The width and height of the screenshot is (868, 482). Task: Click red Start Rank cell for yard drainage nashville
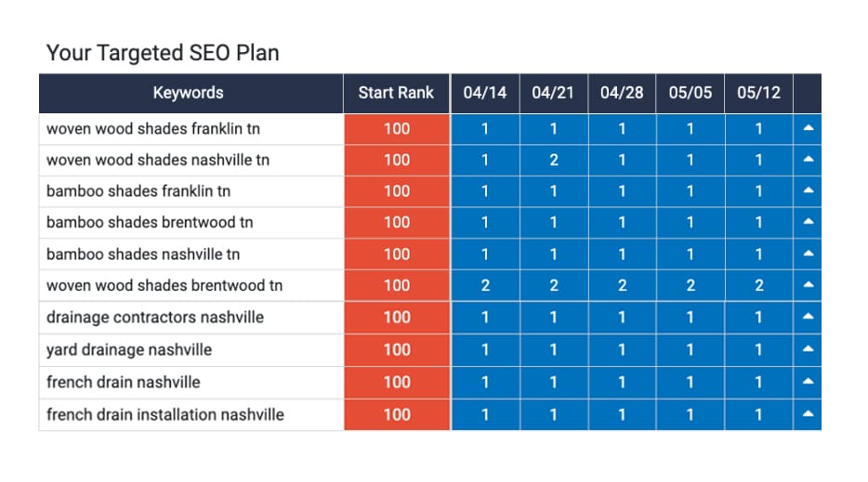(397, 349)
